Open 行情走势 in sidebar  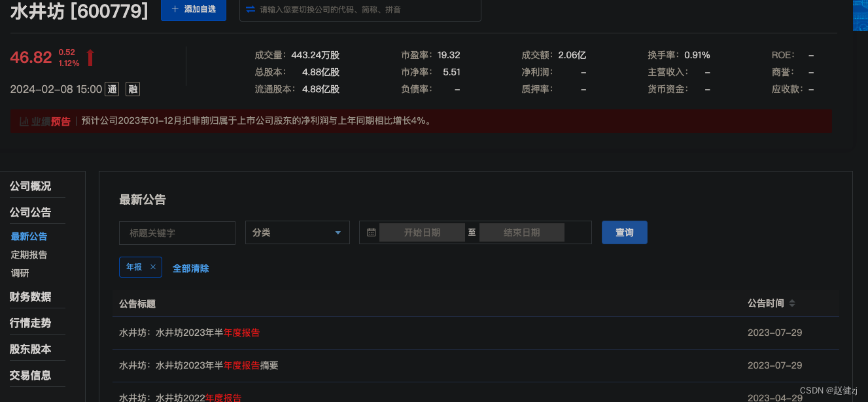point(30,323)
